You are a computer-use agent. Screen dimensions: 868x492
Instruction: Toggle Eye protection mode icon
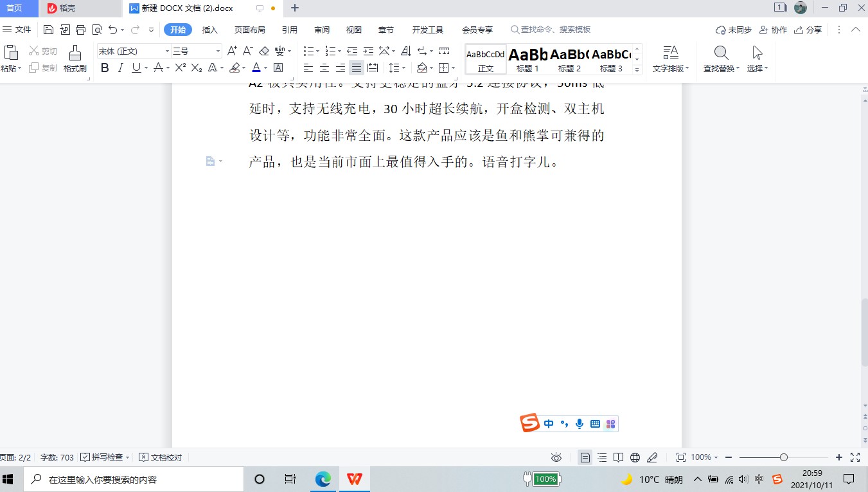[x=556, y=458]
